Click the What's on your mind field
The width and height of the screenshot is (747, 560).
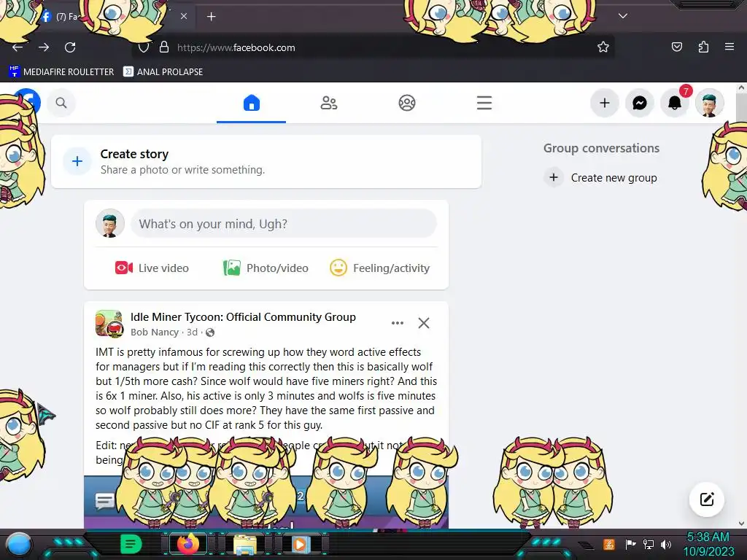point(284,223)
